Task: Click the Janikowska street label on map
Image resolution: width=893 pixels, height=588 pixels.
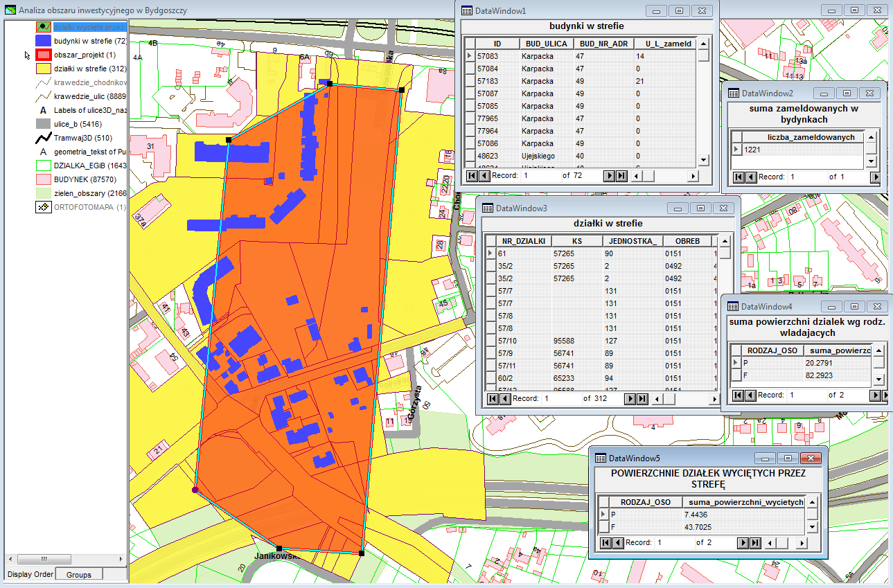Action: [277, 556]
